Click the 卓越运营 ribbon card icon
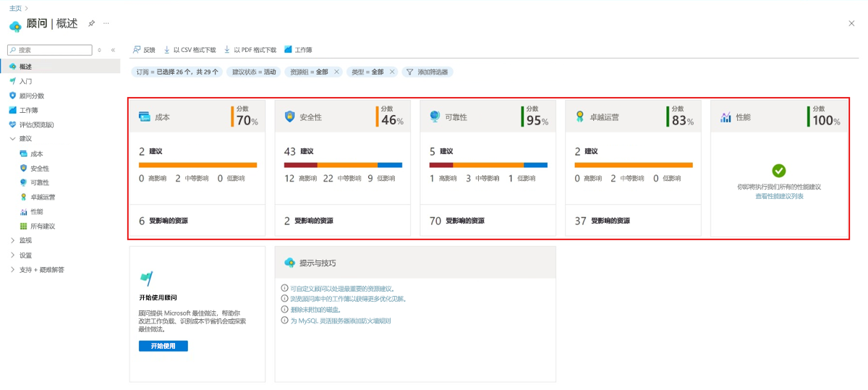This screenshot has height=390, width=868. [580, 116]
